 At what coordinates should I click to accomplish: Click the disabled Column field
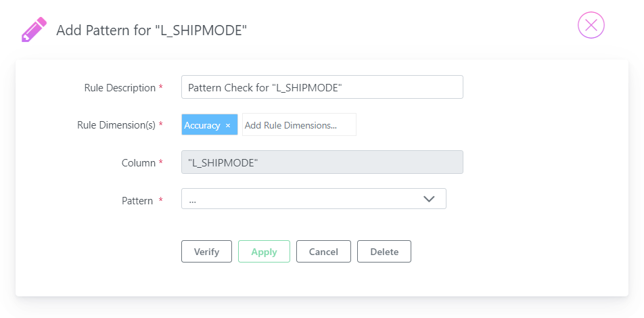point(322,162)
